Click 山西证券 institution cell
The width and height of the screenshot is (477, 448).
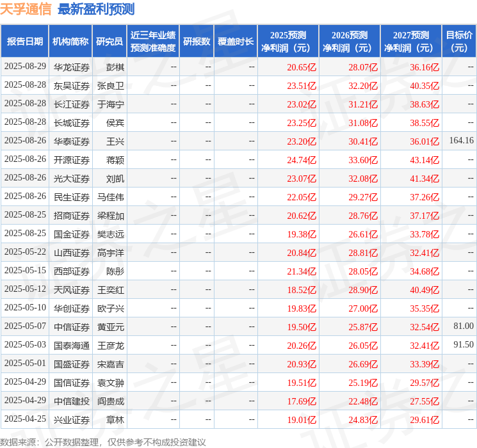pos(72,253)
